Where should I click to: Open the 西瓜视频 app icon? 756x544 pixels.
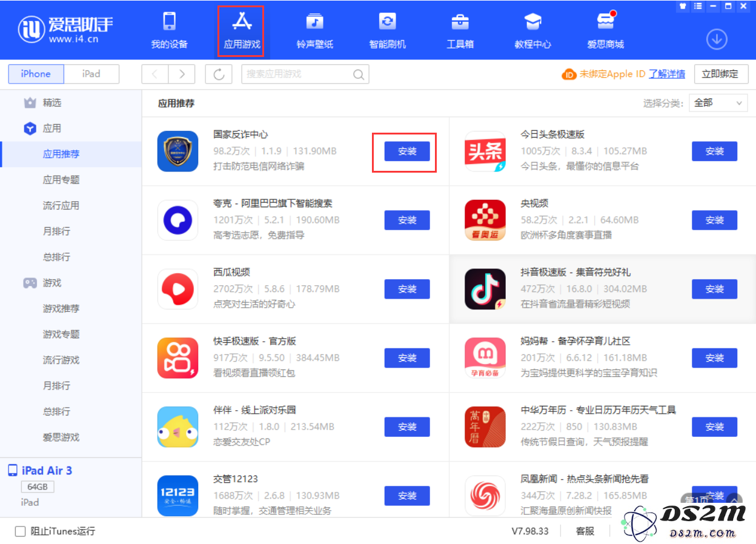click(x=178, y=289)
